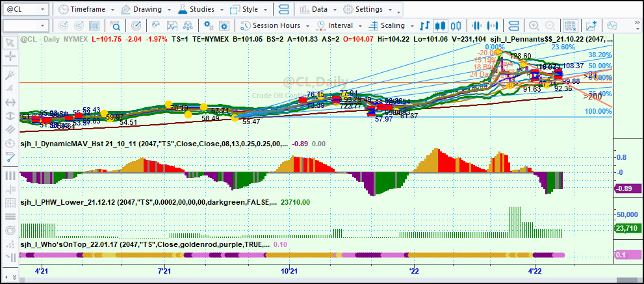
Task: Open the Data menu
Action: tap(318, 9)
